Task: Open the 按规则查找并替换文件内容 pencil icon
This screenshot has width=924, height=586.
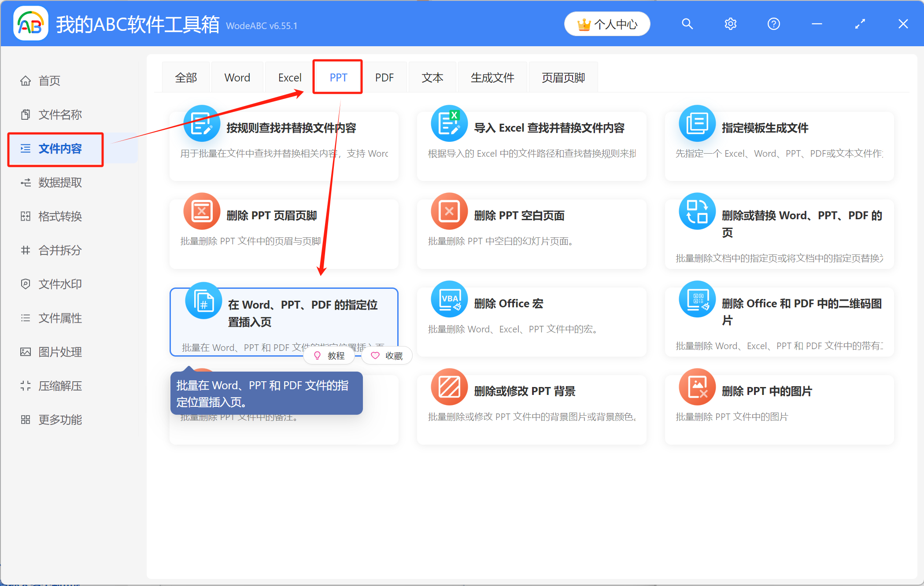Action: (x=201, y=124)
